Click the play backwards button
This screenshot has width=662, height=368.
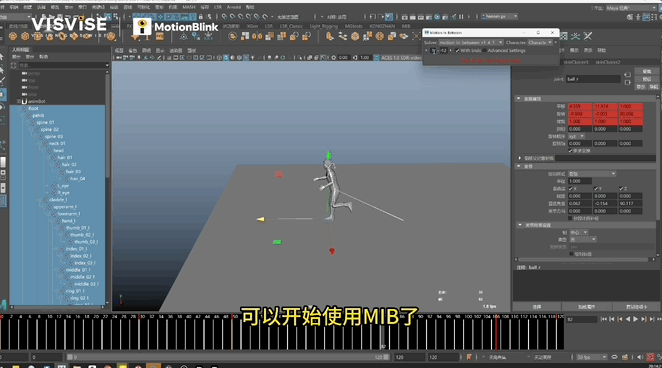pos(628,319)
